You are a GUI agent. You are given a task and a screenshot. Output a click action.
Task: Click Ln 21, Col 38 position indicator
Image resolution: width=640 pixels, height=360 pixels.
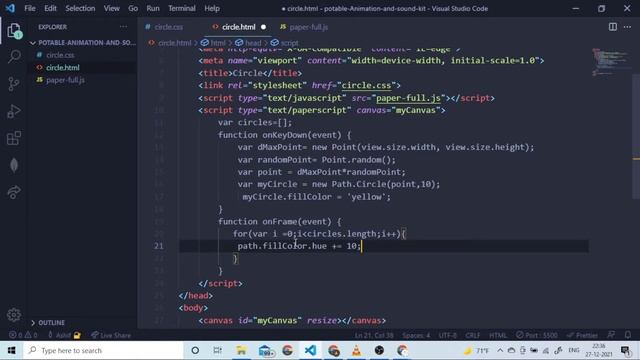point(374,335)
